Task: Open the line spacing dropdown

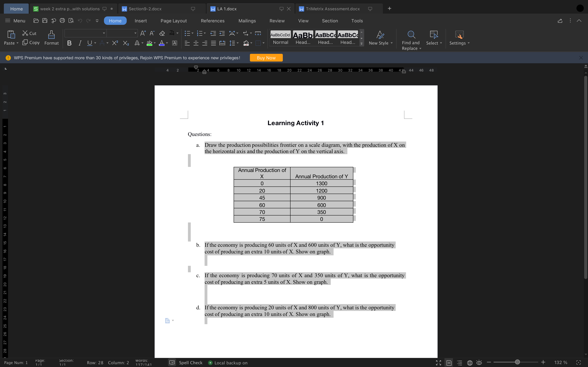Action: click(x=237, y=43)
